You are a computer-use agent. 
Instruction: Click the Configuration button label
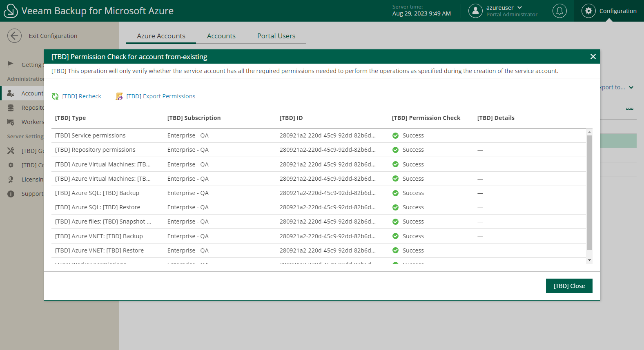point(618,11)
